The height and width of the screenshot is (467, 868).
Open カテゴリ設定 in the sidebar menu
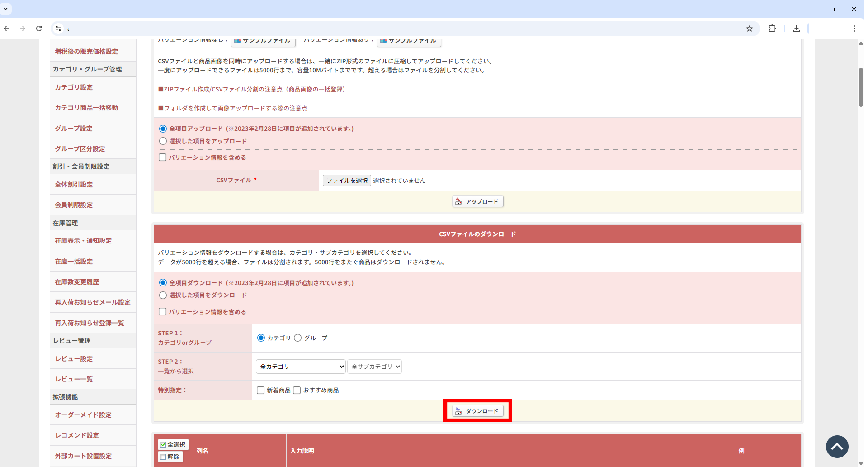click(x=74, y=87)
